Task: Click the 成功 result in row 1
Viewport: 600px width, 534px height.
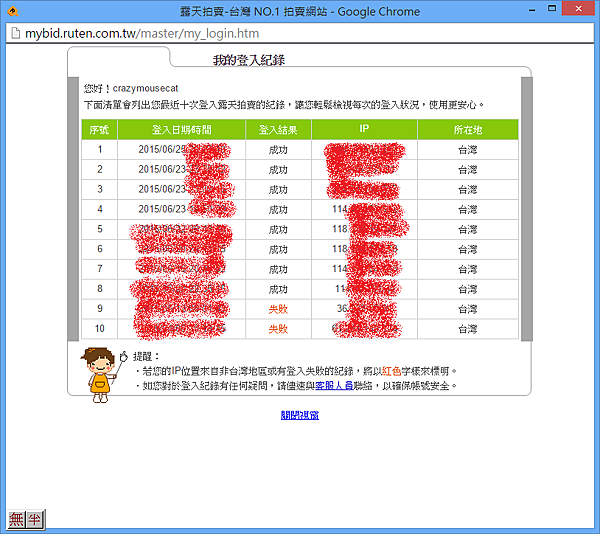Action: 278,150
